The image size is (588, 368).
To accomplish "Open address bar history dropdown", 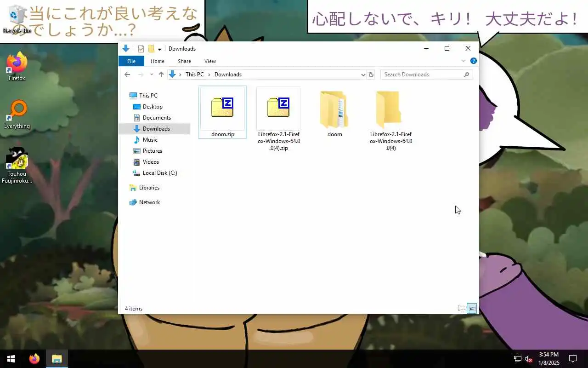I will pyautogui.click(x=363, y=75).
